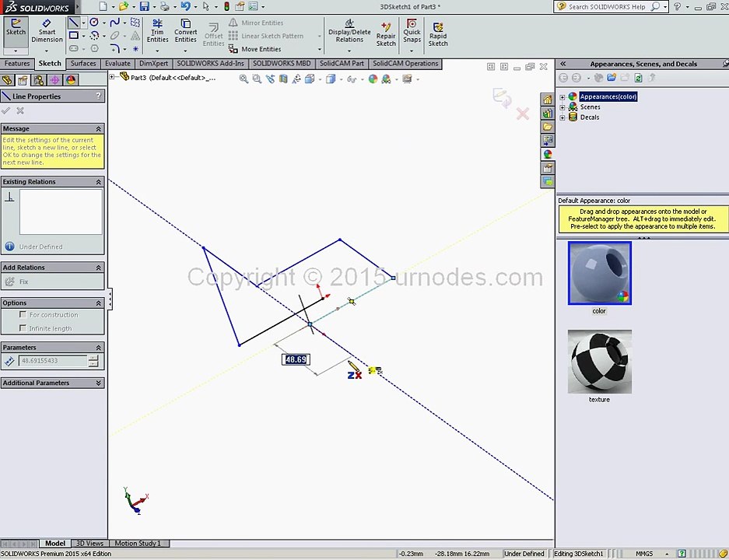Switch to the DimXpert tab

click(x=153, y=63)
